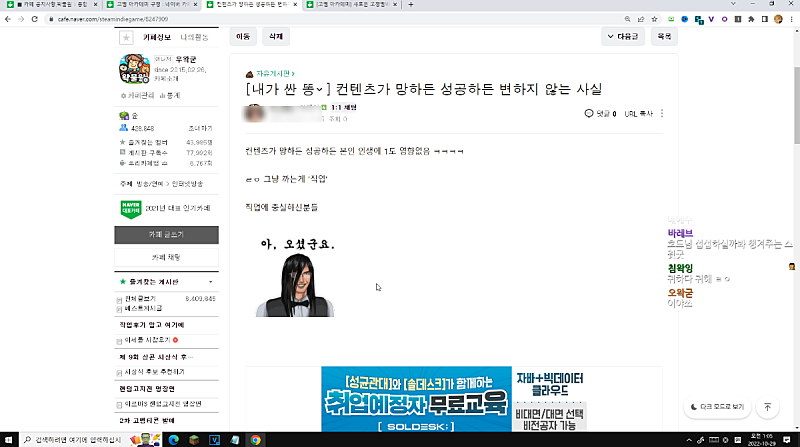Click the Chrome profile avatar

click(x=778, y=19)
